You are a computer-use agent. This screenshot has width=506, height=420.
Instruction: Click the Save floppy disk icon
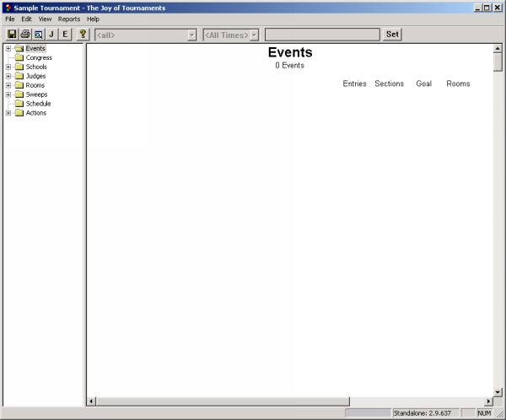click(x=12, y=35)
